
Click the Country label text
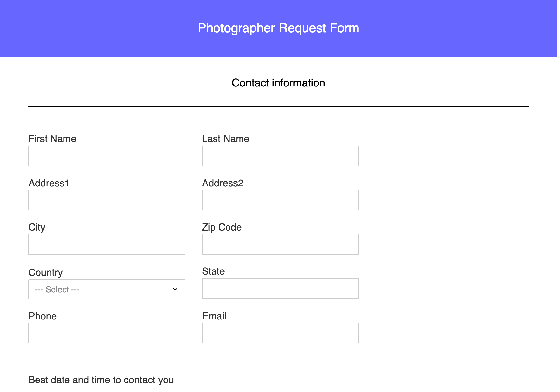[x=46, y=272]
